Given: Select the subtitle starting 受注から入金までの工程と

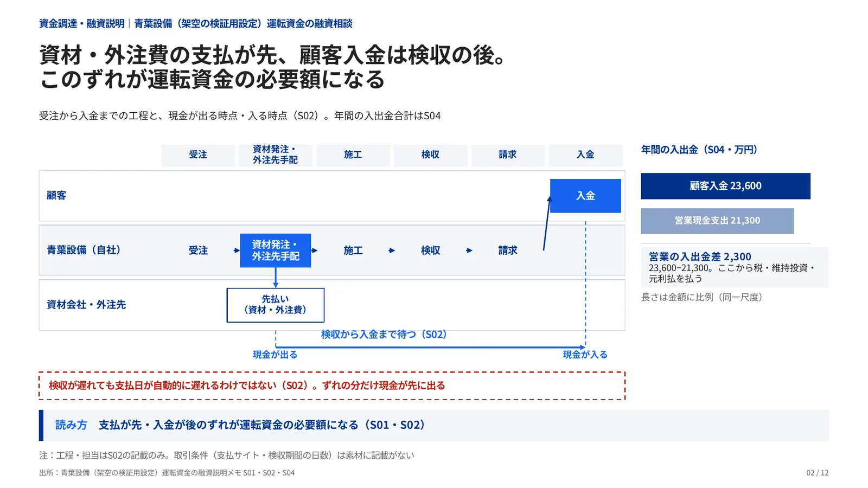Looking at the screenshot, I should point(240,115).
